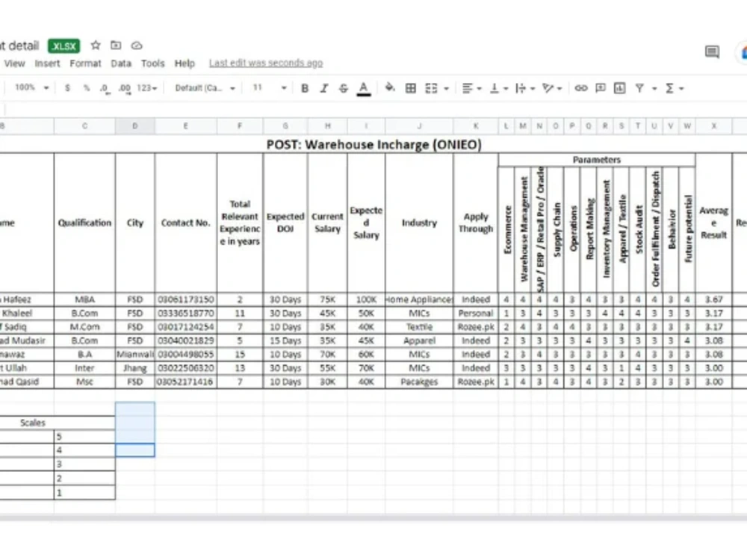This screenshot has height=560, width=747.
Task: Open the font family dropdown
Action: click(x=205, y=88)
